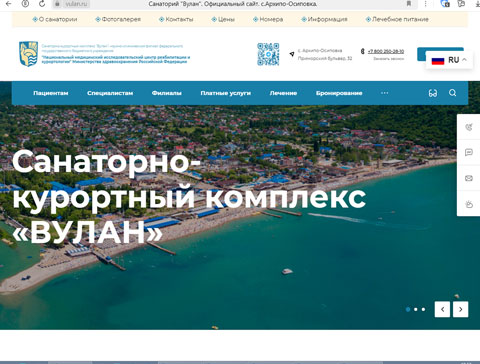The height and width of the screenshot is (364, 480).
Task: Open site search magnifier icon
Action: point(452,93)
